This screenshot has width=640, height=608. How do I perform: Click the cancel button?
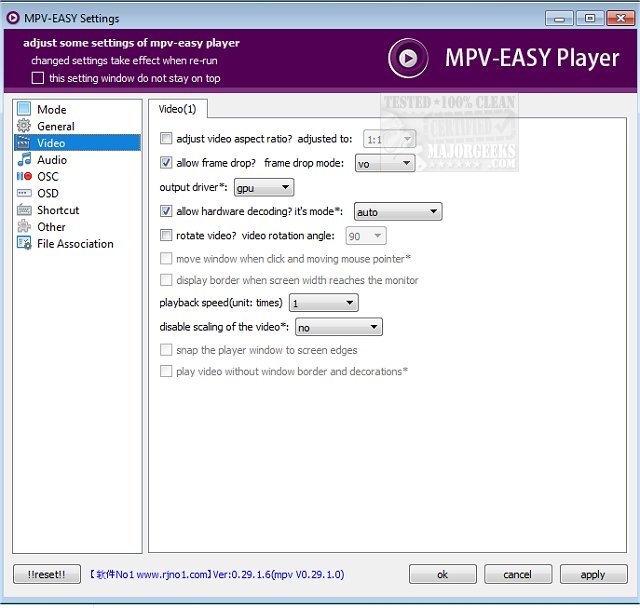pos(518,574)
